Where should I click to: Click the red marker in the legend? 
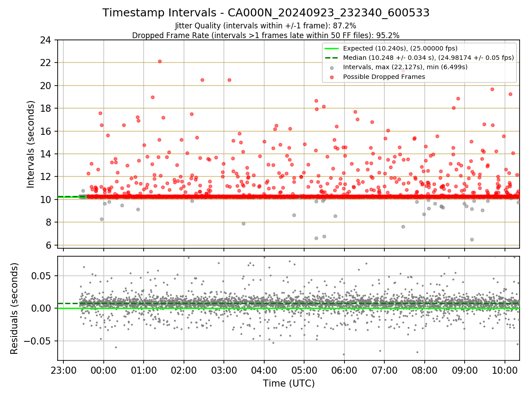[332, 77]
